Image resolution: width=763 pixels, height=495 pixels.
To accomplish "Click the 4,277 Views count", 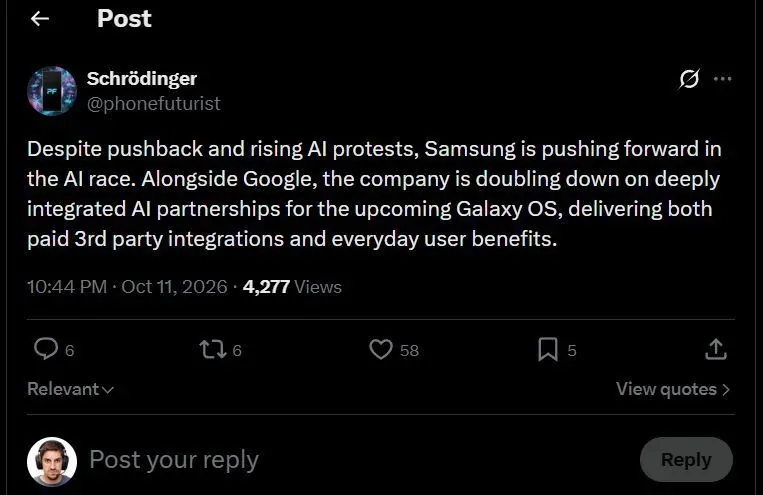I will point(292,287).
